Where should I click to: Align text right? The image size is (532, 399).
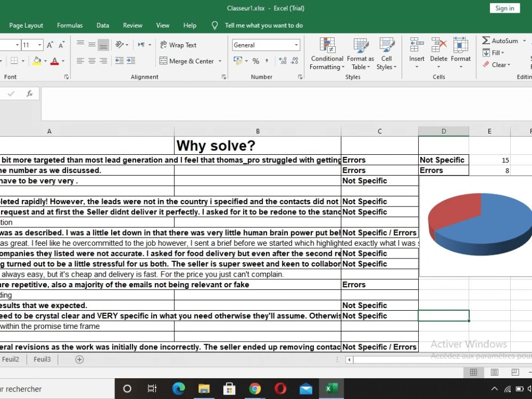(103, 61)
